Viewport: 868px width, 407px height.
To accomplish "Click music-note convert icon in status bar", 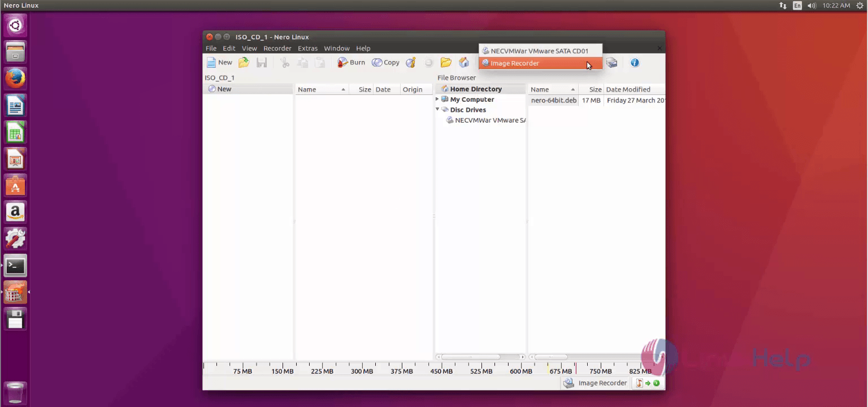I will tap(648, 383).
